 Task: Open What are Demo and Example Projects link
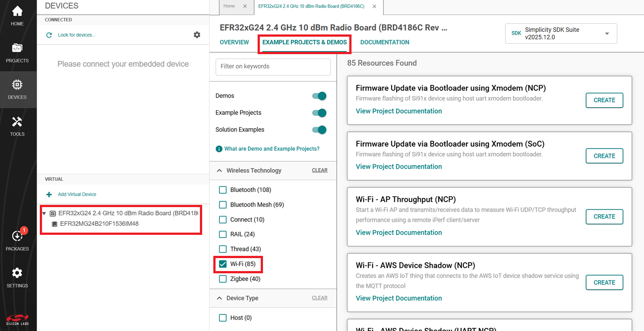coord(271,149)
